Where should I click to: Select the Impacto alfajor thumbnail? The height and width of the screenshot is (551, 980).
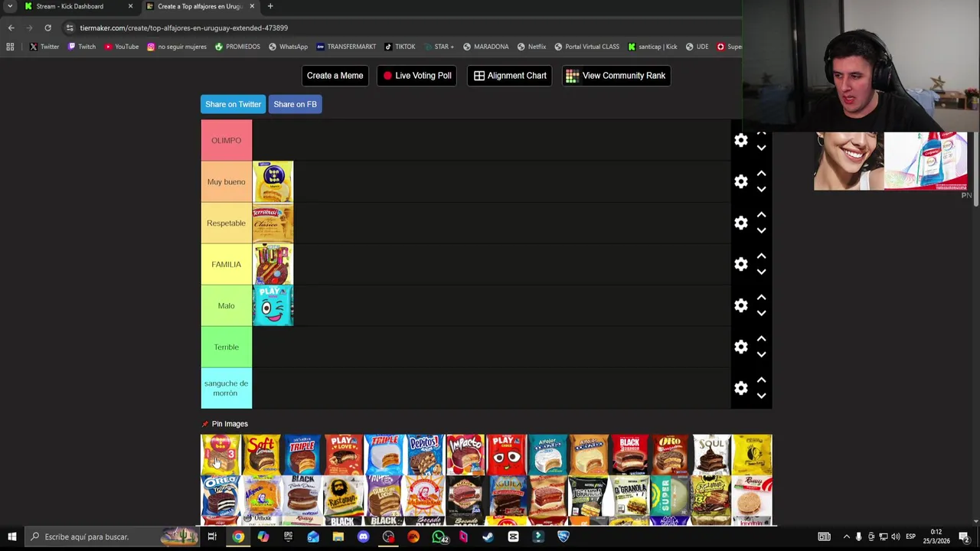pyautogui.click(x=465, y=455)
